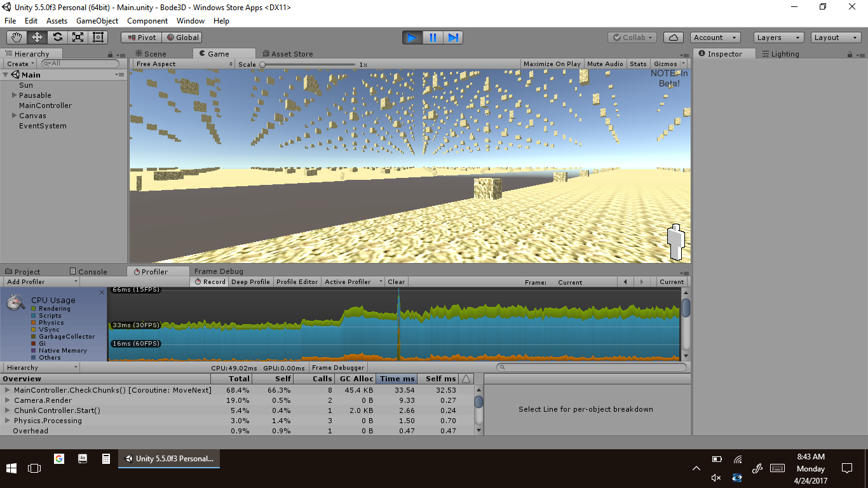This screenshot has width=868, height=488.
Task: Select the Scale tool
Action: [x=78, y=37]
